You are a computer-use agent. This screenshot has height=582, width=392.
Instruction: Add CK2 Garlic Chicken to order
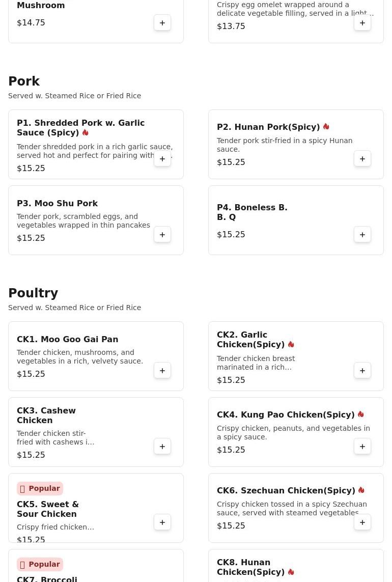(x=362, y=371)
